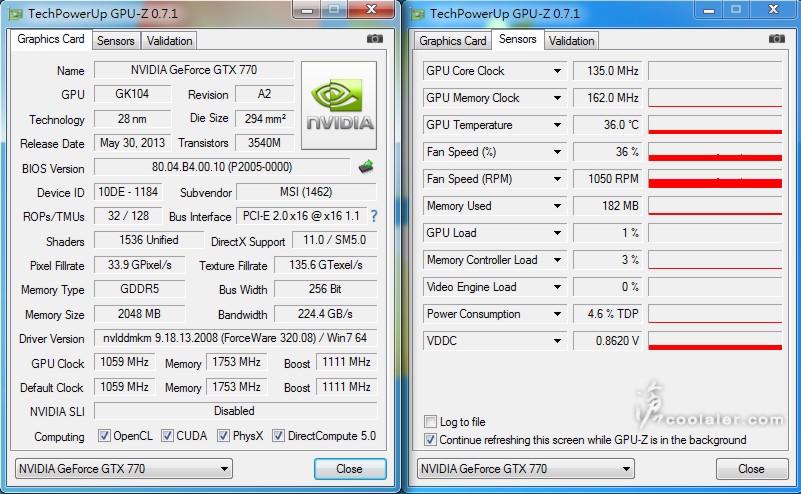This screenshot has height=494, width=801.
Task: Click Close button in Sensors window
Action: [x=751, y=468]
